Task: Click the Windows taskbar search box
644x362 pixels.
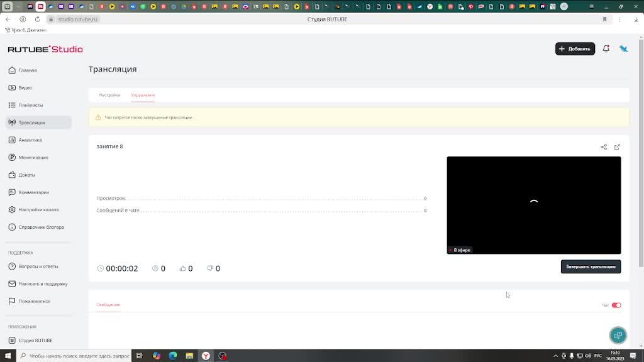Action: coord(74,356)
